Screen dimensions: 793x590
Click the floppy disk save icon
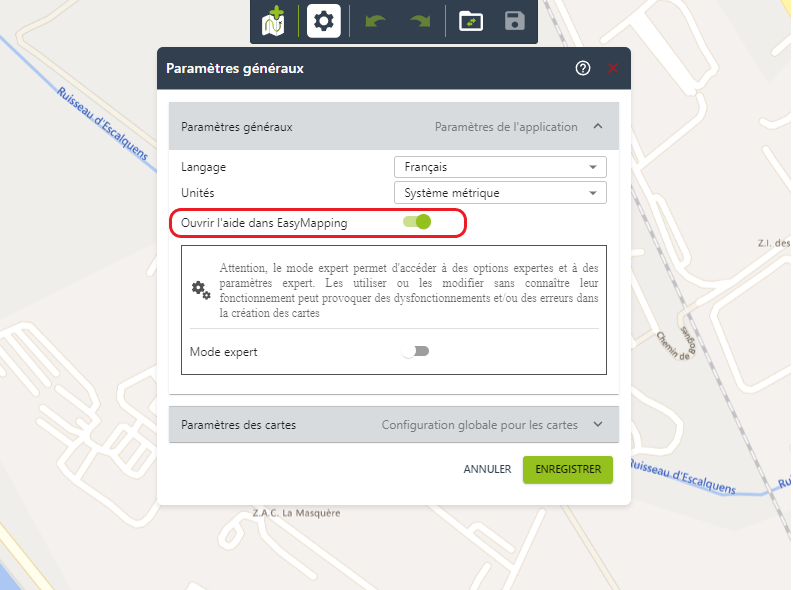[x=515, y=21]
